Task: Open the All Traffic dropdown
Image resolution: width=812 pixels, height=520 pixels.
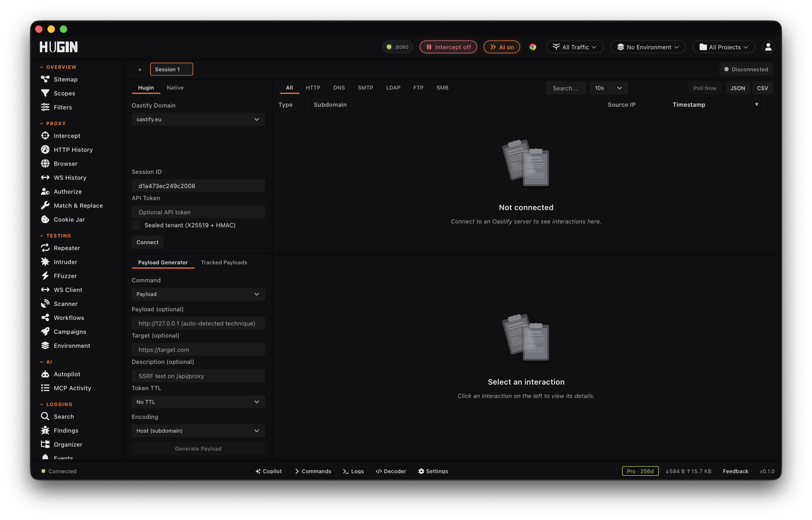Action: click(575, 47)
